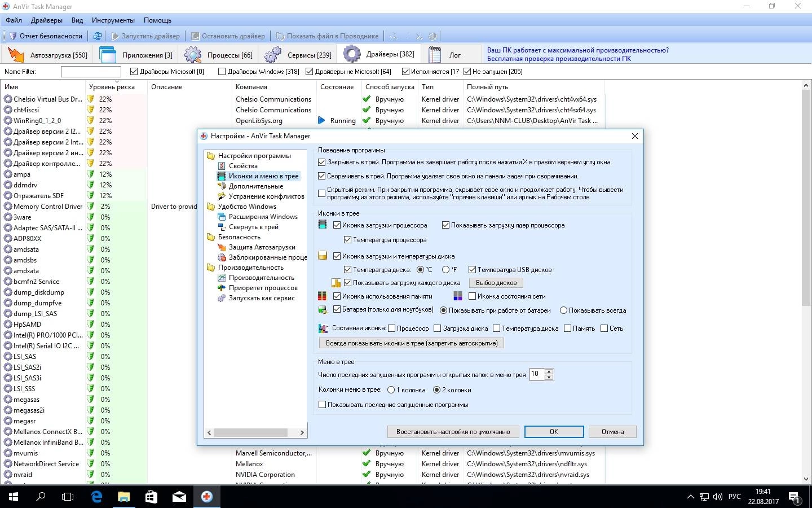The height and width of the screenshot is (508, 812).
Task: Select Свойства in settings tree
Action: pyautogui.click(x=243, y=166)
